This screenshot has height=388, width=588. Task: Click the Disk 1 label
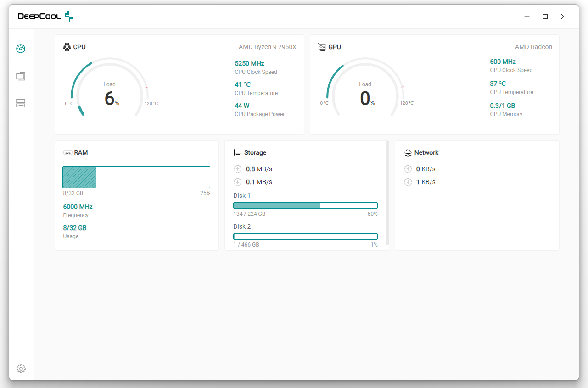(242, 196)
